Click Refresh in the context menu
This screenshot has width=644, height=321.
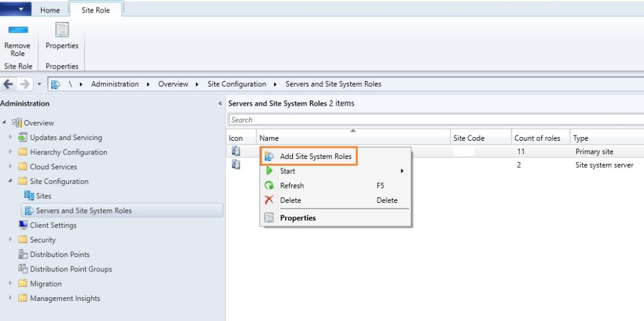click(336, 186)
